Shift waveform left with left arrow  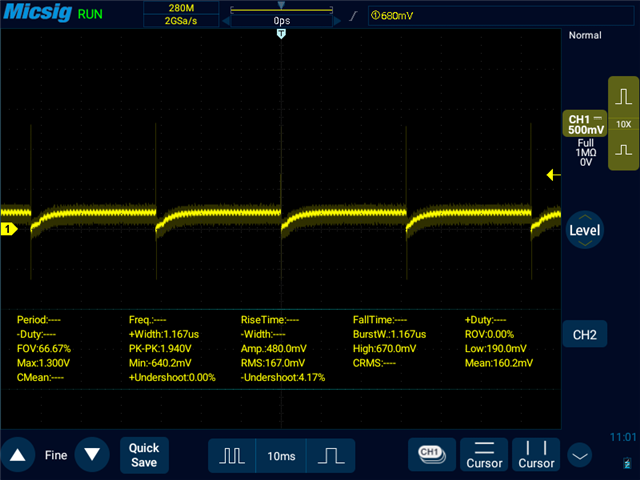pos(226,21)
